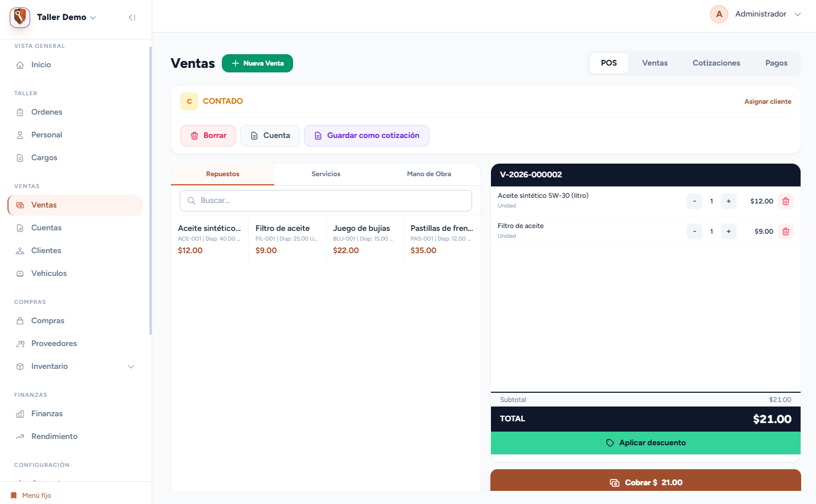Open Ordenes clipboard icon in sidebar

click(x=20, y=112)
